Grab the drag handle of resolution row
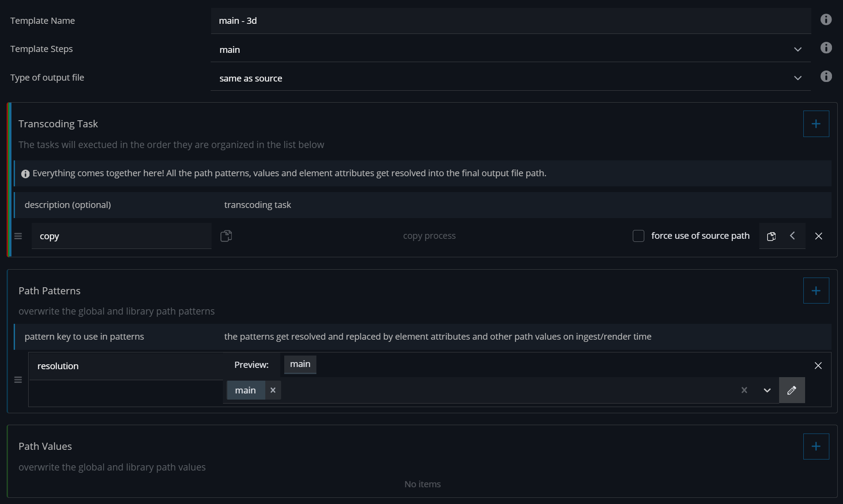The width and height of the screenshot is (843, 504). 18,380
